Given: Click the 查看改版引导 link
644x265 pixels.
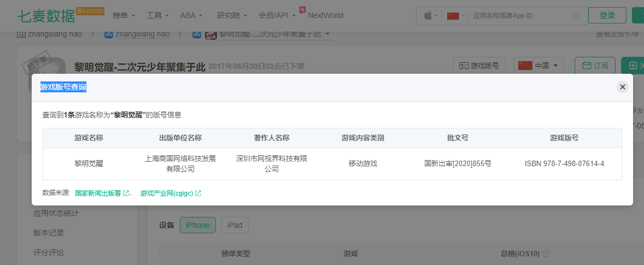Looking at the screenshot, I should coord(617,34).
